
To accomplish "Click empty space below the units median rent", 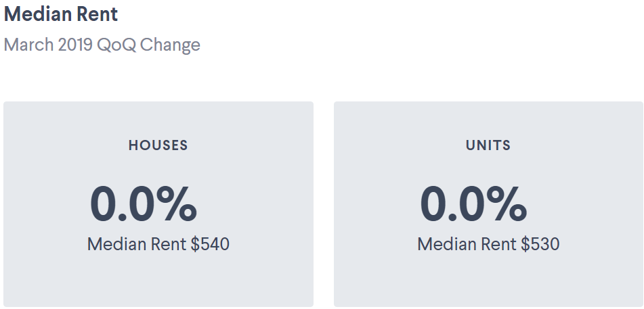I will 488,281.
